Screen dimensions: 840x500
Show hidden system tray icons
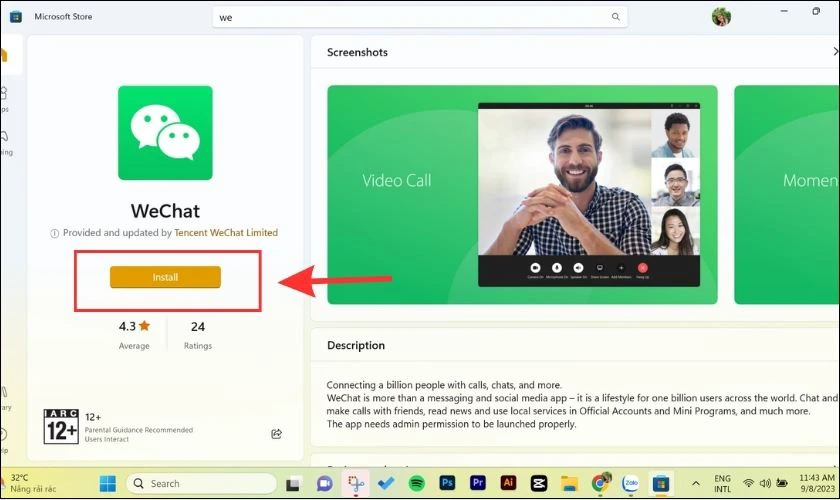(x=696, y=483)
